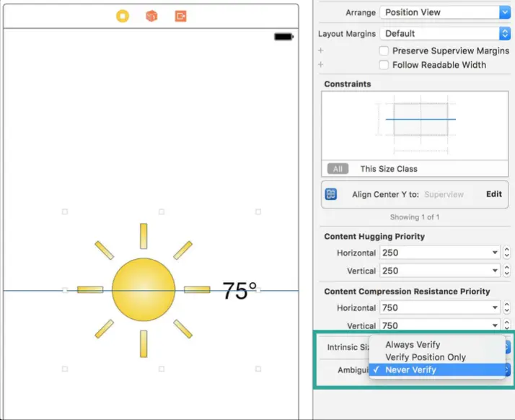Image resolution: width=515 pixels, height=420 pixels.
Task: Enable Preserve Superview Margins checkbox
Action: click(384, 51)
